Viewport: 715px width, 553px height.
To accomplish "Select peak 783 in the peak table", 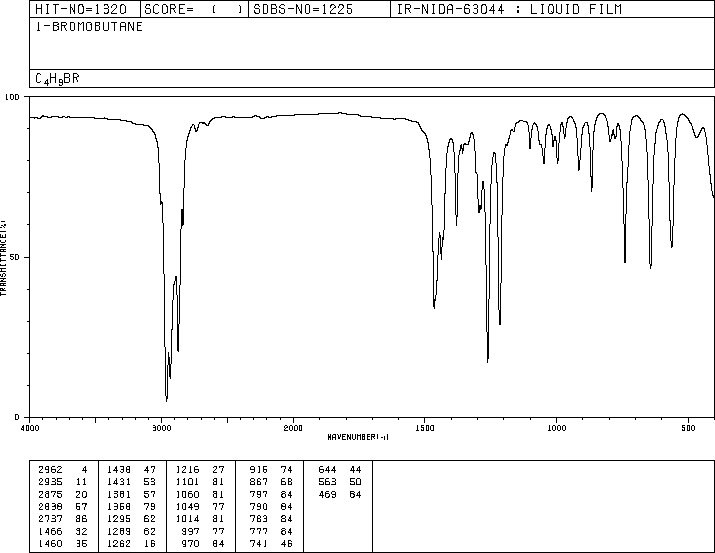I will coord(259,519).
